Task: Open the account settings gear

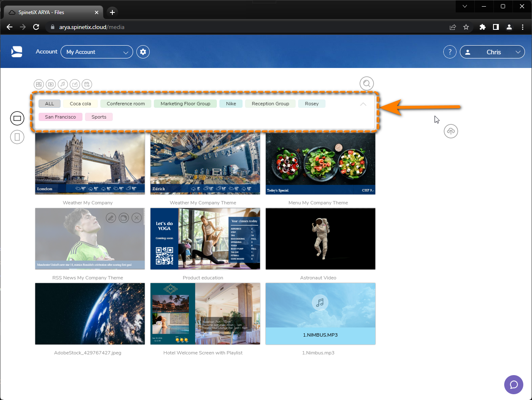Action: (x=143, y=51)
